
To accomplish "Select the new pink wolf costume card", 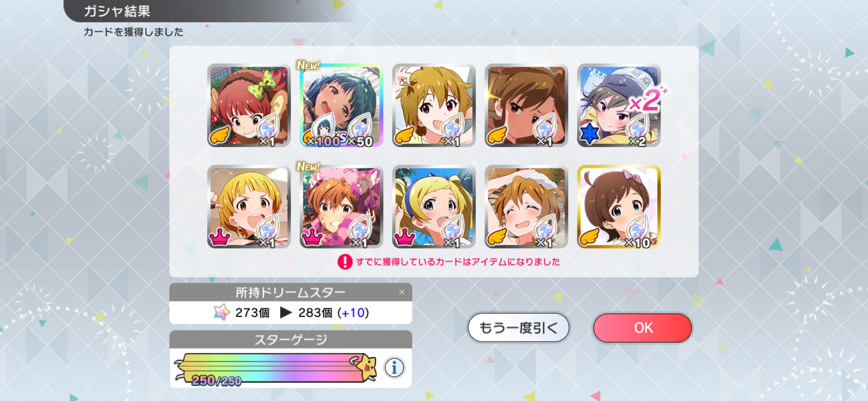I will [341, 207].
